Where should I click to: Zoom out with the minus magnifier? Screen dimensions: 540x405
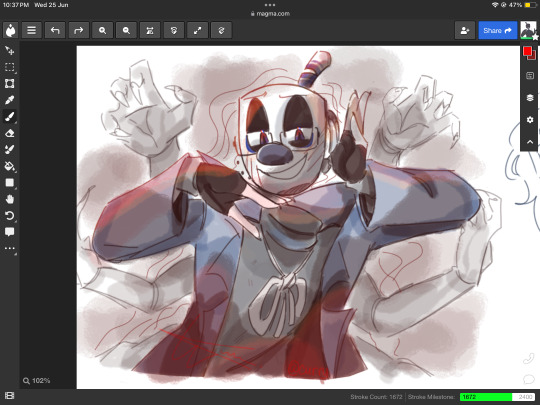point(126,30)
